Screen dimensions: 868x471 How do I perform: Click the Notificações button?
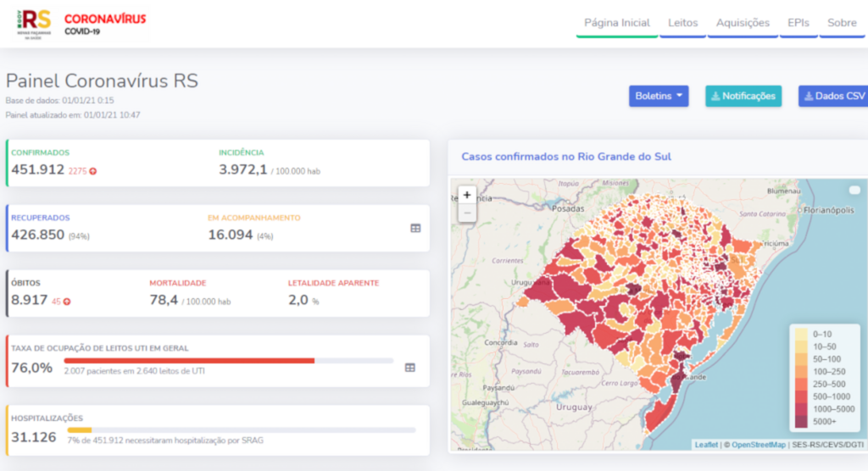(743, 96)
